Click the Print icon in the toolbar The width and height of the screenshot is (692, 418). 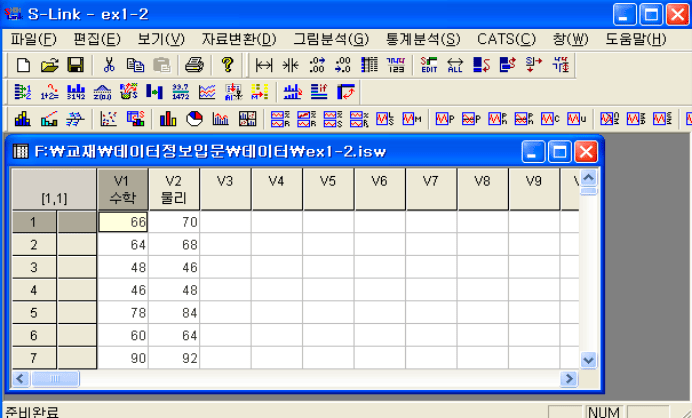194,65
